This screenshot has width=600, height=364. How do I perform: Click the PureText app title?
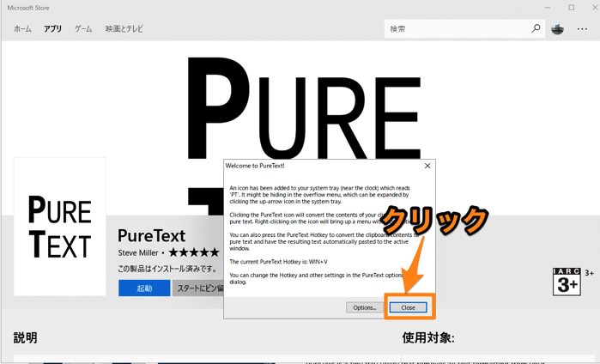coord(152,235)
